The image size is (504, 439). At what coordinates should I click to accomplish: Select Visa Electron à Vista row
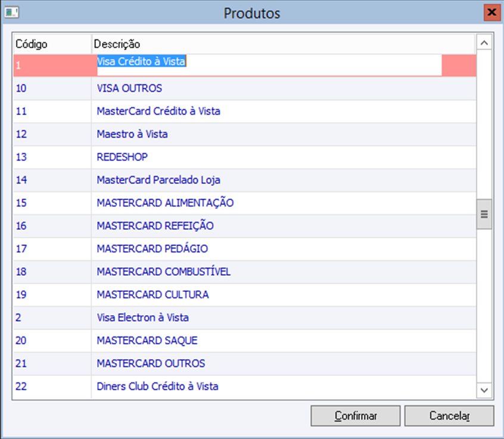[x=245, y=317]
